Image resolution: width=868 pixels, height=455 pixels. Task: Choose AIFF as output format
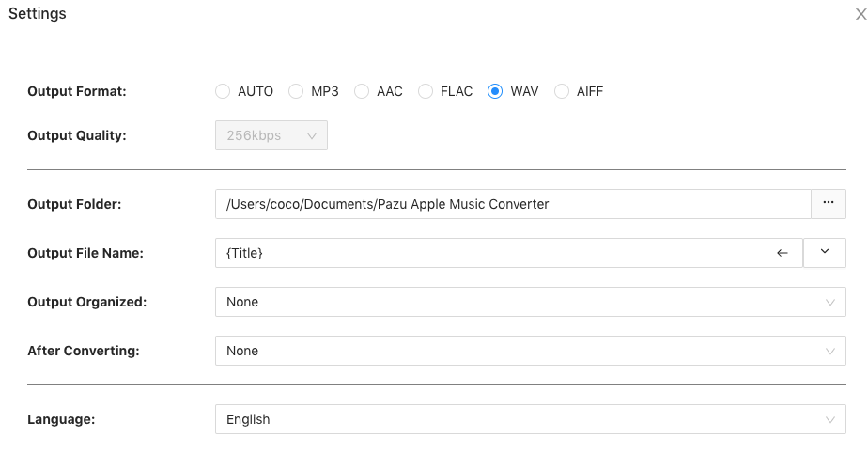[562, 91]
